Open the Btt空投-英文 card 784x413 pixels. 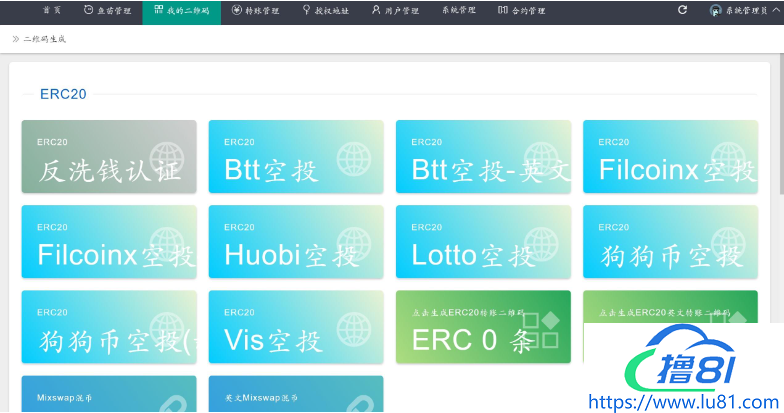[484, 156]
